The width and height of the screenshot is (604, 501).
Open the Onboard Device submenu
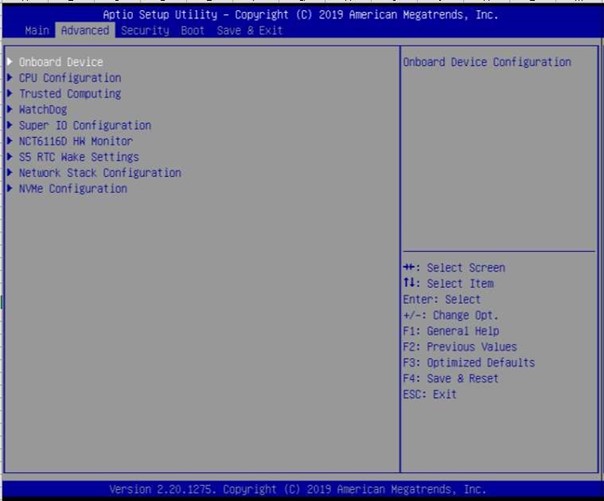pyautogui.click(x=60, y=62)
